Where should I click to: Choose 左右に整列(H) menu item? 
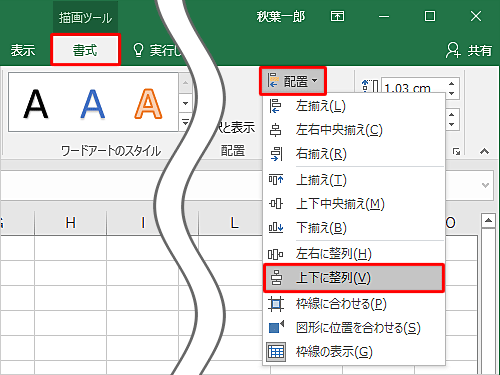[x=354, y=254]
